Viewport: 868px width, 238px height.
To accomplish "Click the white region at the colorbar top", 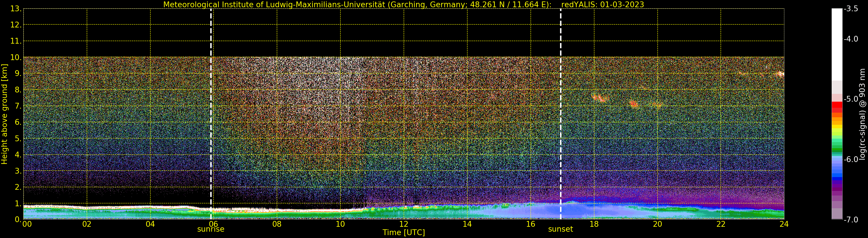I will pos(837,44).
